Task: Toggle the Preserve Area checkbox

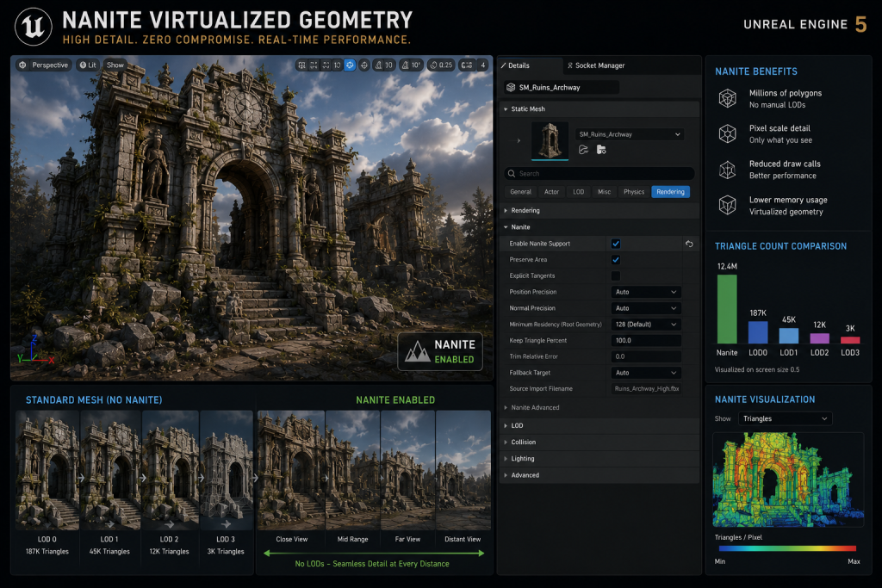Action: (615, 260)
